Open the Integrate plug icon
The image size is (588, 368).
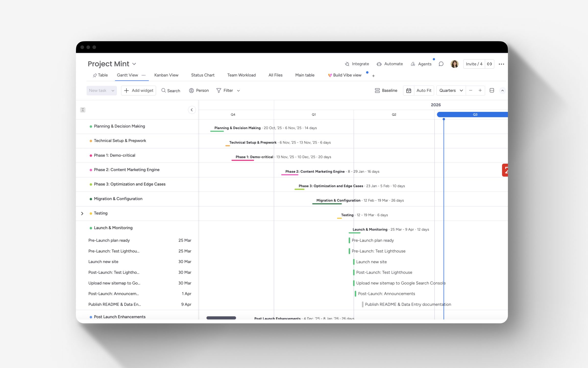coord(347,64)
